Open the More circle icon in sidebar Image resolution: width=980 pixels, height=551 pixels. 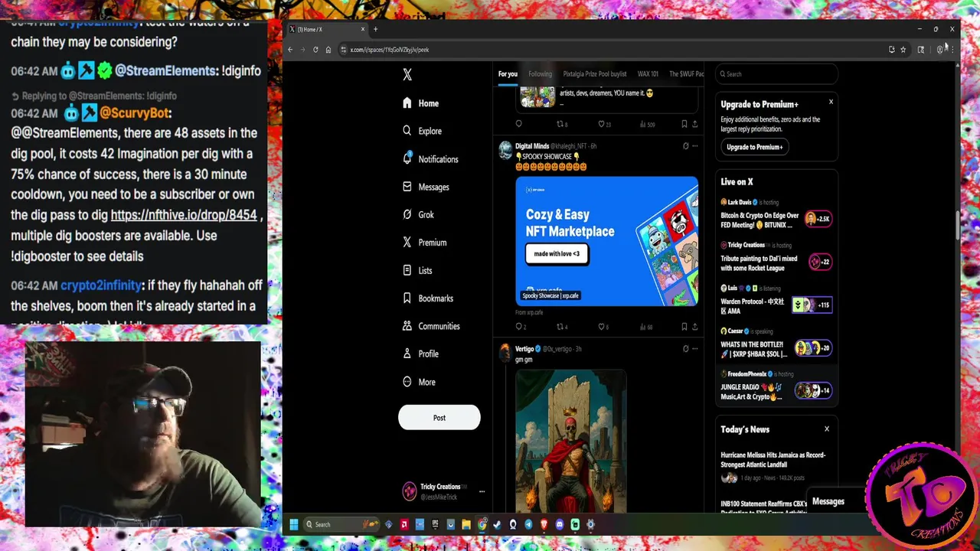coord(407,382)
